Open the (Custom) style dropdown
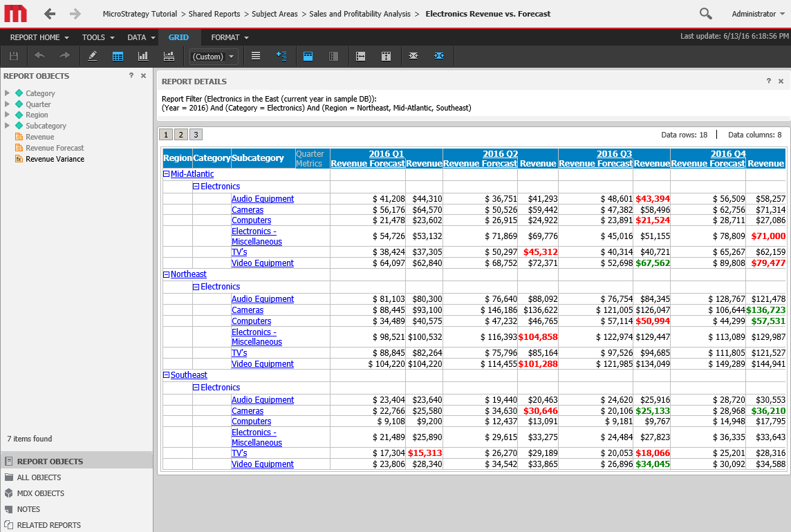 (214, 57)
